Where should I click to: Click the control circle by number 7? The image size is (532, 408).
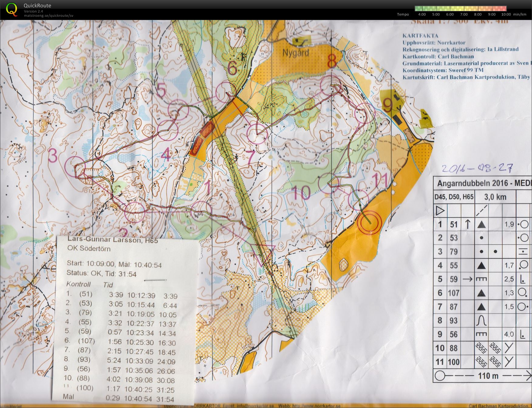(257, 133)
